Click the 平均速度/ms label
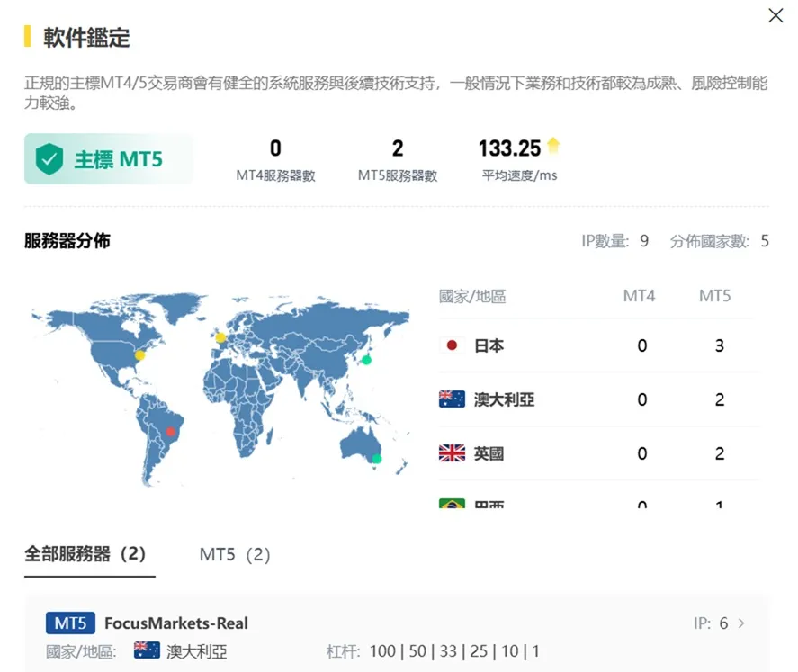 pos(520,175)
